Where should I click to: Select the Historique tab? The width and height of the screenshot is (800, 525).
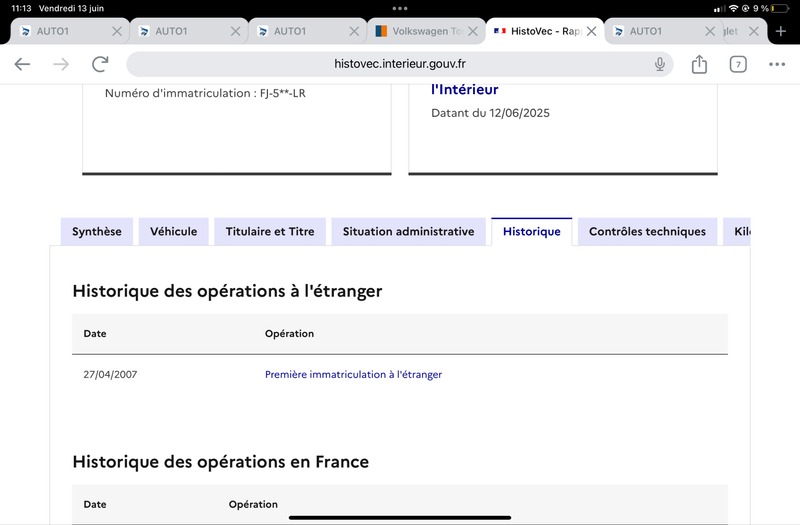point(532,232)
